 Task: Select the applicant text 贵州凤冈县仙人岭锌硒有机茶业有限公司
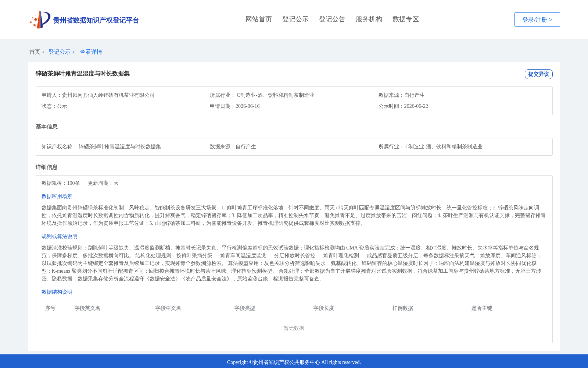(108, 95)
